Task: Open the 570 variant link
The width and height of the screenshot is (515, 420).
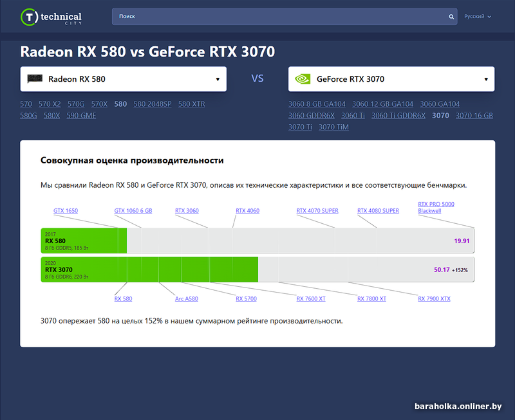Action: pyautogui.click(x=26, y=104)
